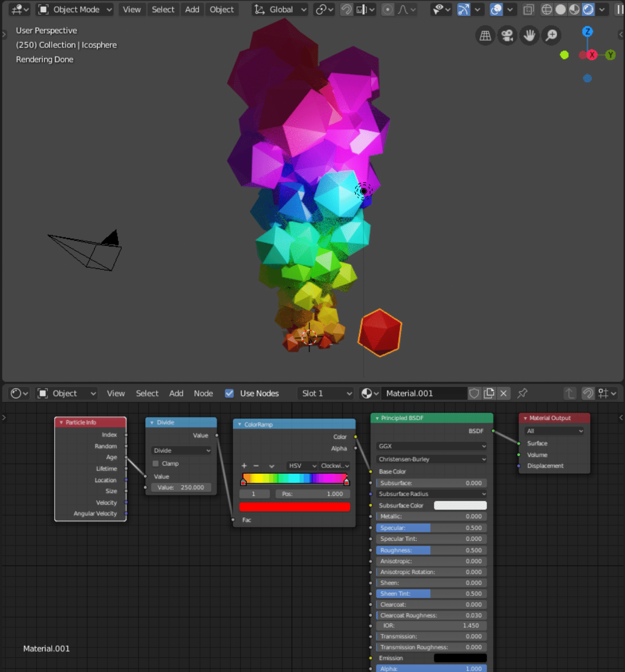The width and height of the screenshot is (625, 672).
Task: Switch to wireframe viewport shading
Action: 547,9
